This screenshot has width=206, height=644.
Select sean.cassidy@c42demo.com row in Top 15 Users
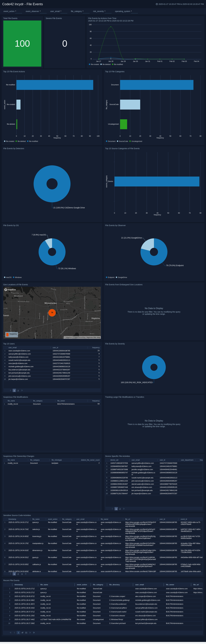click(x=52, y=351)
